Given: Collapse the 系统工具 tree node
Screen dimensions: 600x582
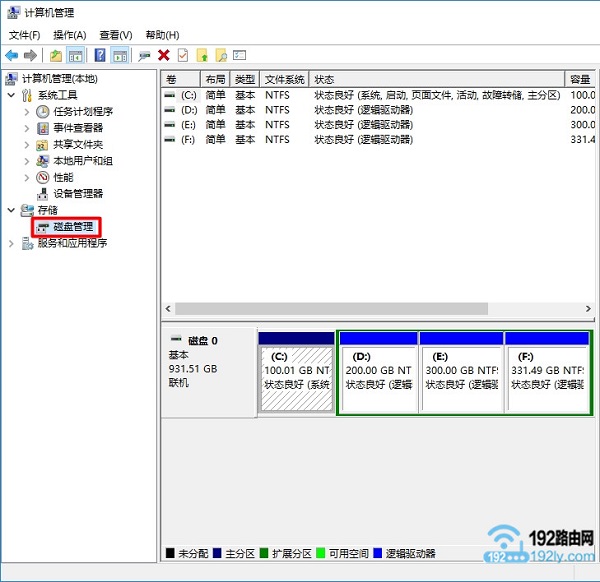Looking at the screenshot, I should tap(11, 95).
